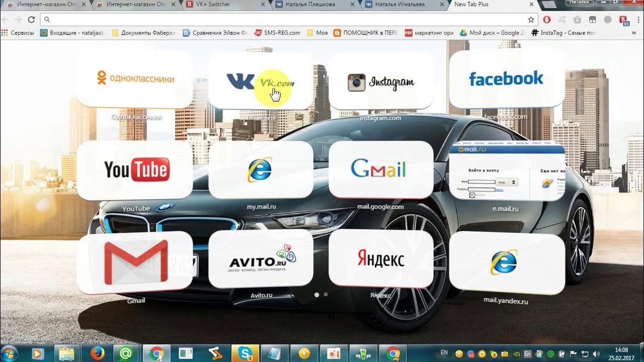Click the Наталья profile button
The width and height of the screenshot is (644, 362).
(579, 3)
